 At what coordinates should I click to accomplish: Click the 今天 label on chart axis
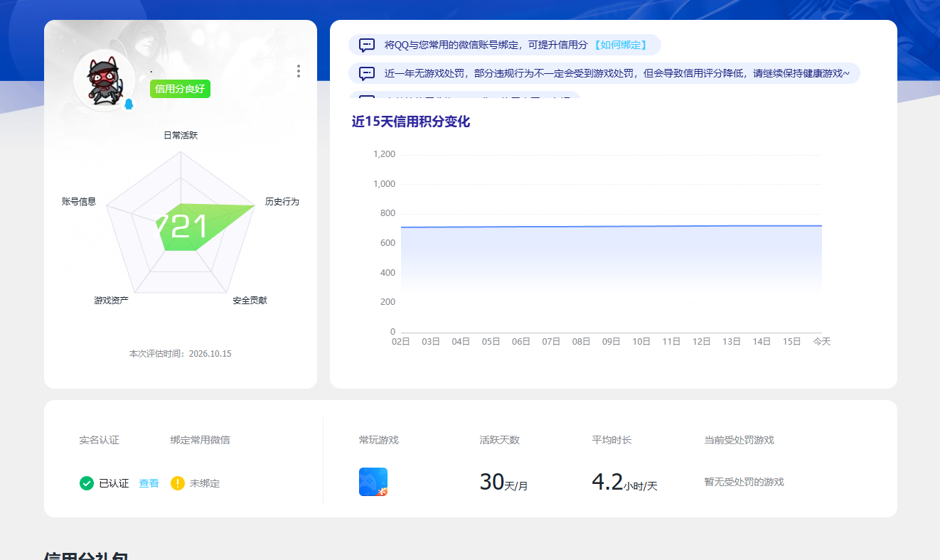822,342
